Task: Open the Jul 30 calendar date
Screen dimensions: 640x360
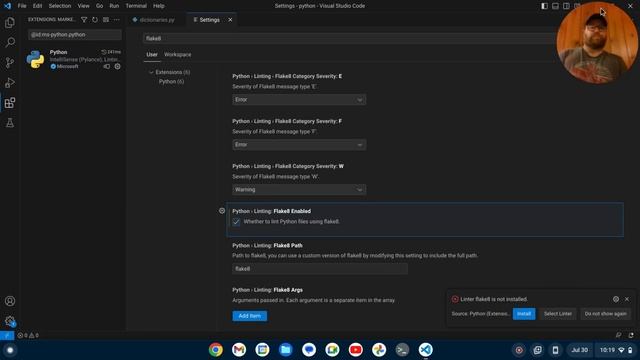Action: tap(580, 350)
